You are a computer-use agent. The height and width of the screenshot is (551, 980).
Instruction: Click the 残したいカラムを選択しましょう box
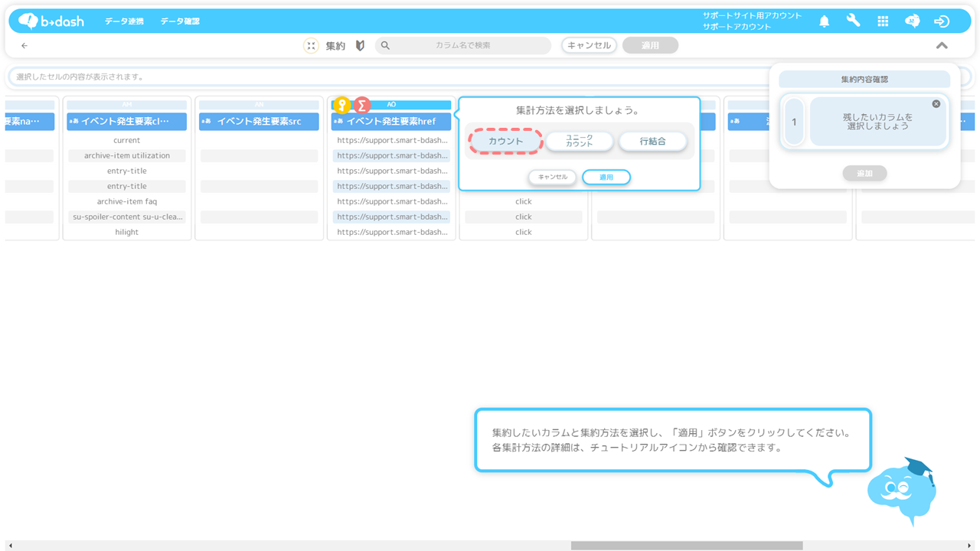coord(878,122)
